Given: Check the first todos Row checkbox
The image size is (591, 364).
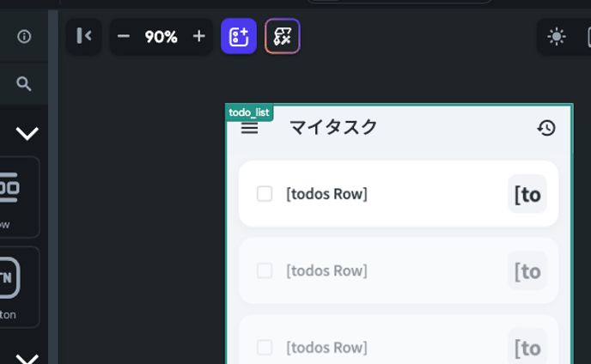Looking at the screenshot, I should pos(265,194).
